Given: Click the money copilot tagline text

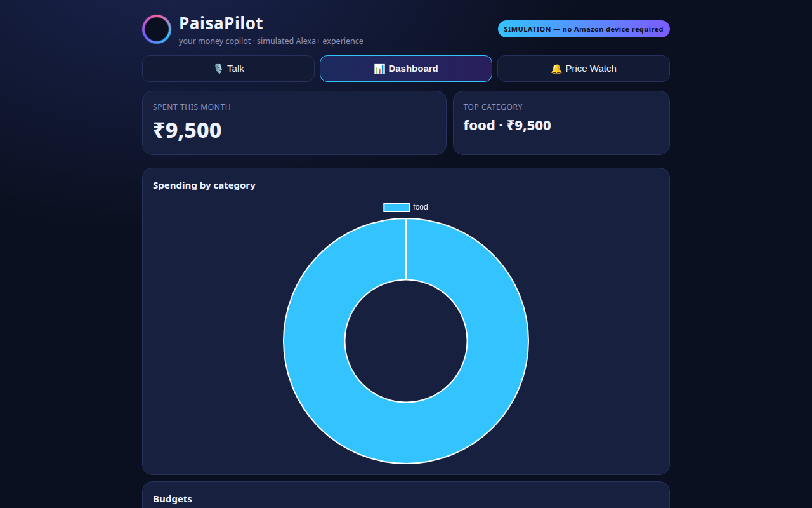Looking at the screenshot, I should click(271, 41).
